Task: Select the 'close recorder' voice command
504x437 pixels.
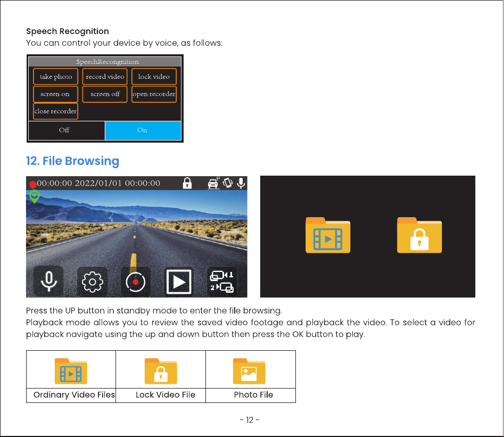Action: (55, 111)
